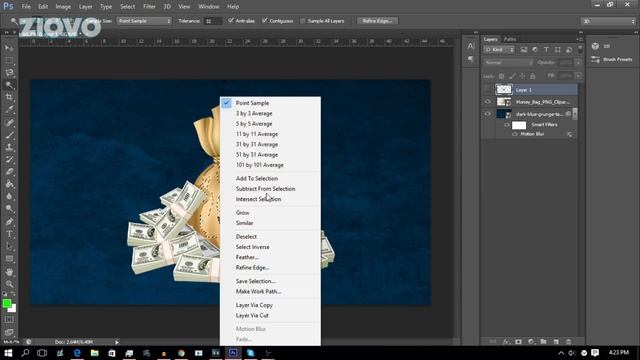This screenshot has height=360, width=640.
Task: Lock transparent pixels in Layers panel
Action: click(501, 76)
